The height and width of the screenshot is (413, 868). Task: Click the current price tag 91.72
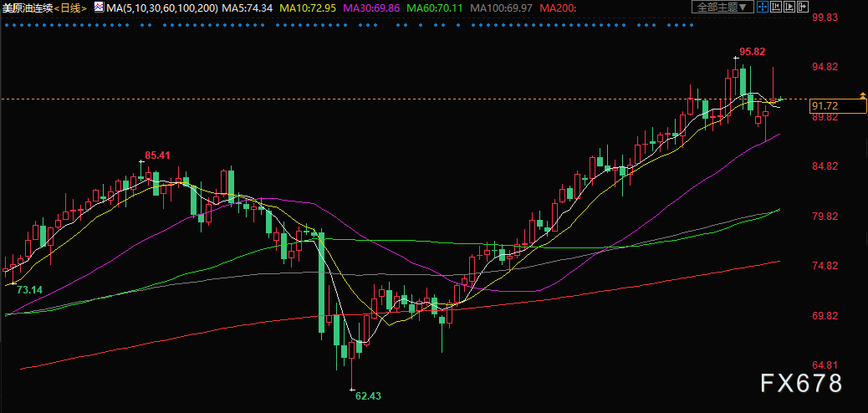(x=838, y=105)
